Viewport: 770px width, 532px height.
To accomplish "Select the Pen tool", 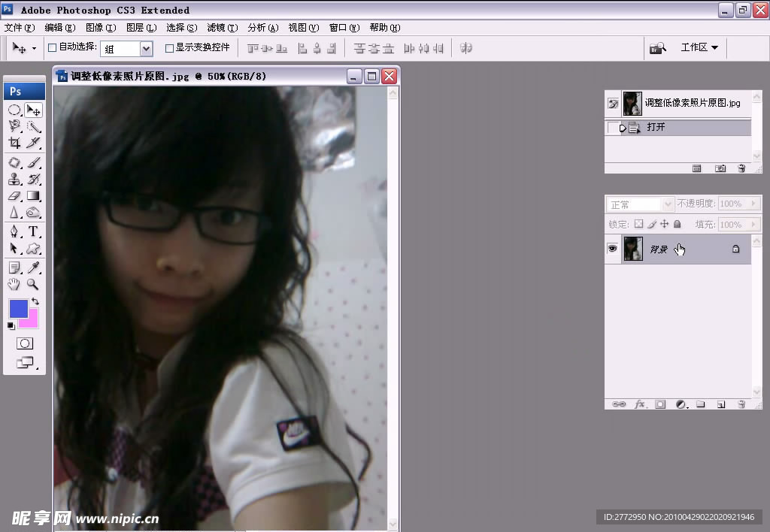I will coord(14,231).
